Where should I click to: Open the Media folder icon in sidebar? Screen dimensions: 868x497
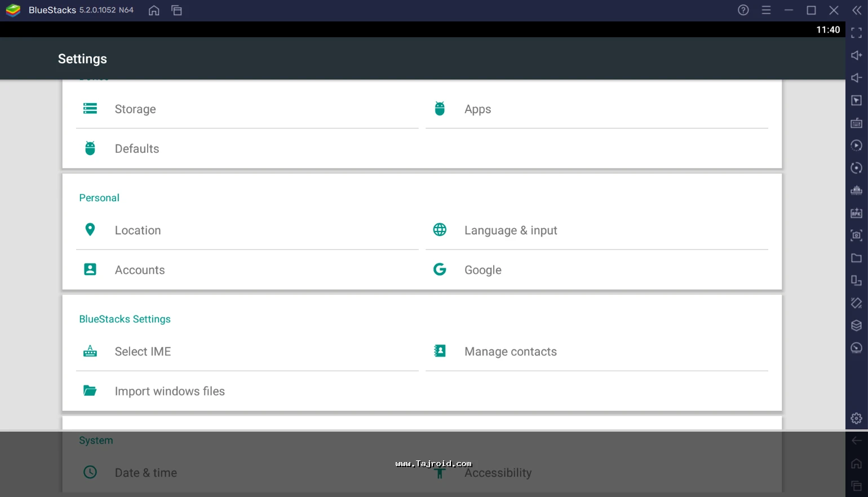tap(856, 258)
